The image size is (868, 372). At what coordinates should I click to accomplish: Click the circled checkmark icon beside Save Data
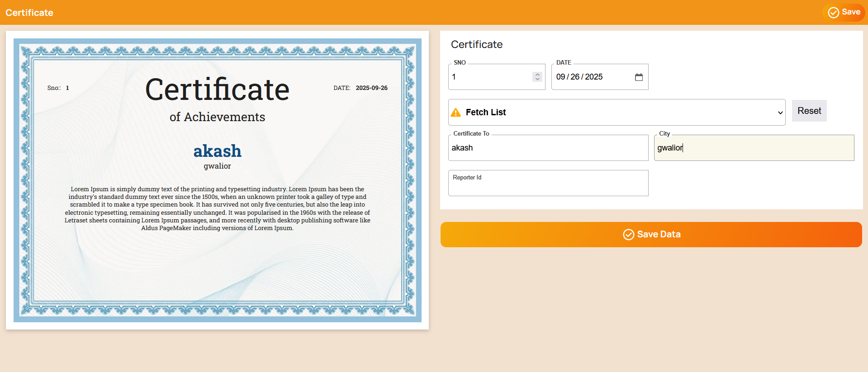point(628,235)
